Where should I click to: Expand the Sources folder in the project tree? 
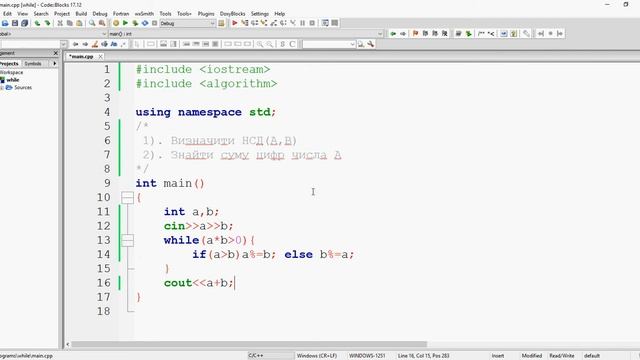(x=2, y=88)
